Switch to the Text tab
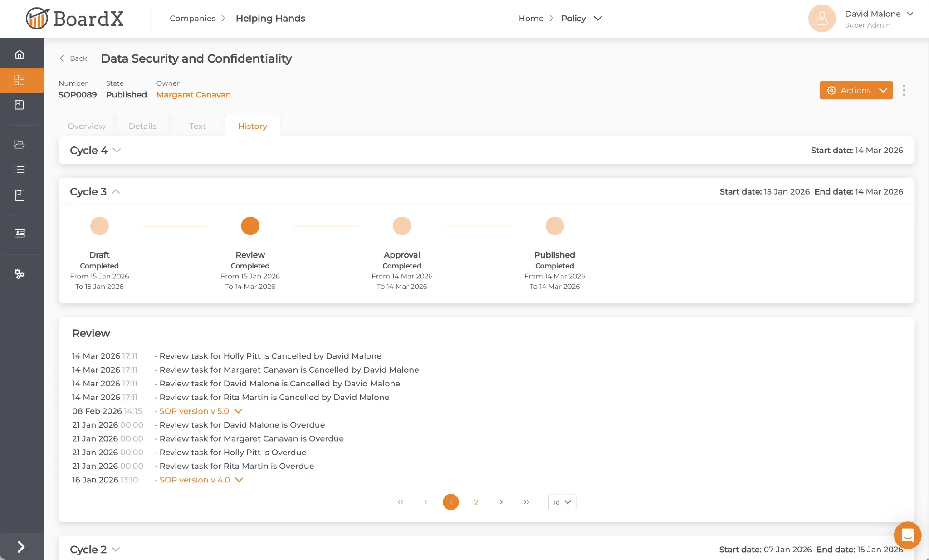Viewport: 929px width, 560px height. point(197,126)
